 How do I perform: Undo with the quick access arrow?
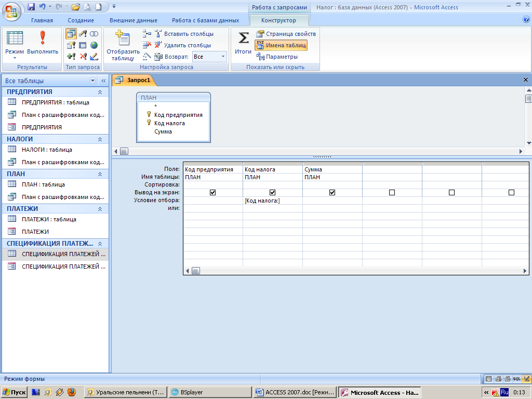(43, 6)
